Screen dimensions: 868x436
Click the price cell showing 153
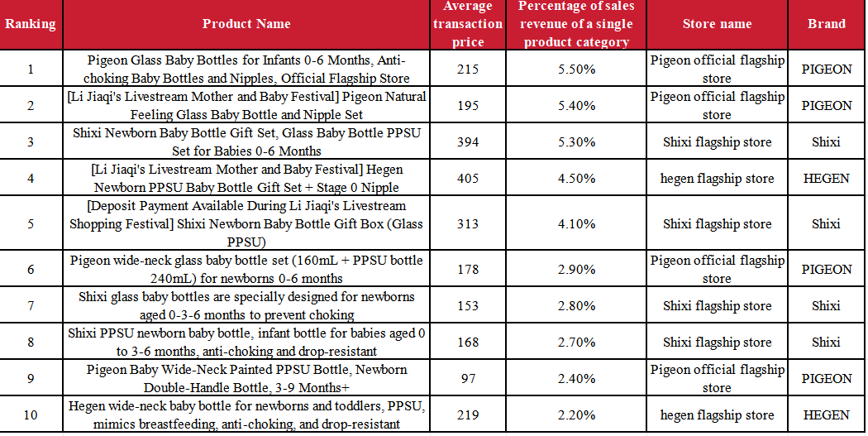coord(468,305)
